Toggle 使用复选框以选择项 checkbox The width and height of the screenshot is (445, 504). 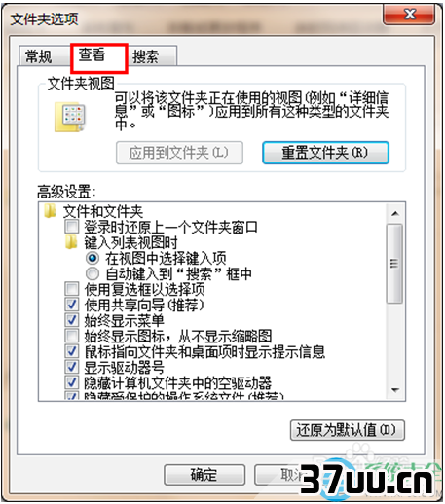click(72, 289)
